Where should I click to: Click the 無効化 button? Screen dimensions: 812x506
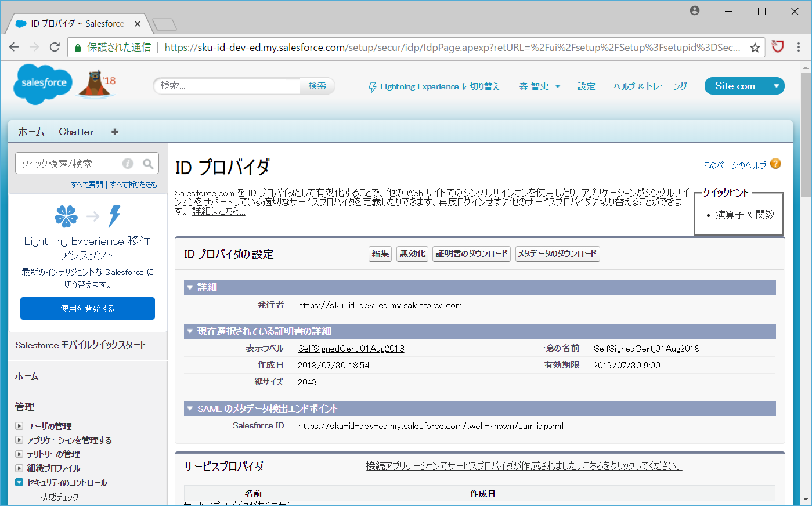pos(412,254)
